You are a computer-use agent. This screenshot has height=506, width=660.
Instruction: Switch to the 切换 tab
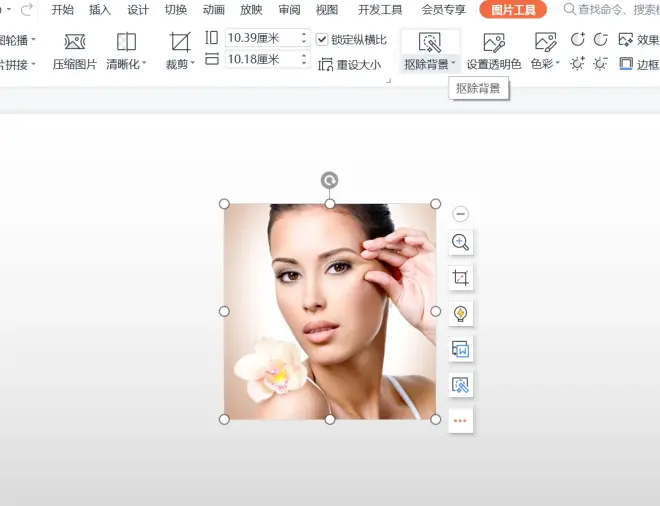pyautogui.click(x=176, y=9)
